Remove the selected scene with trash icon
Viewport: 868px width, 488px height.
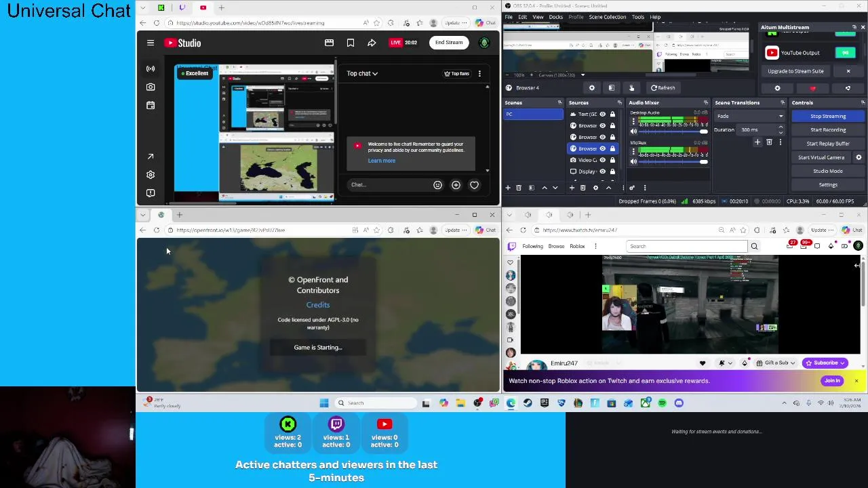519,188
